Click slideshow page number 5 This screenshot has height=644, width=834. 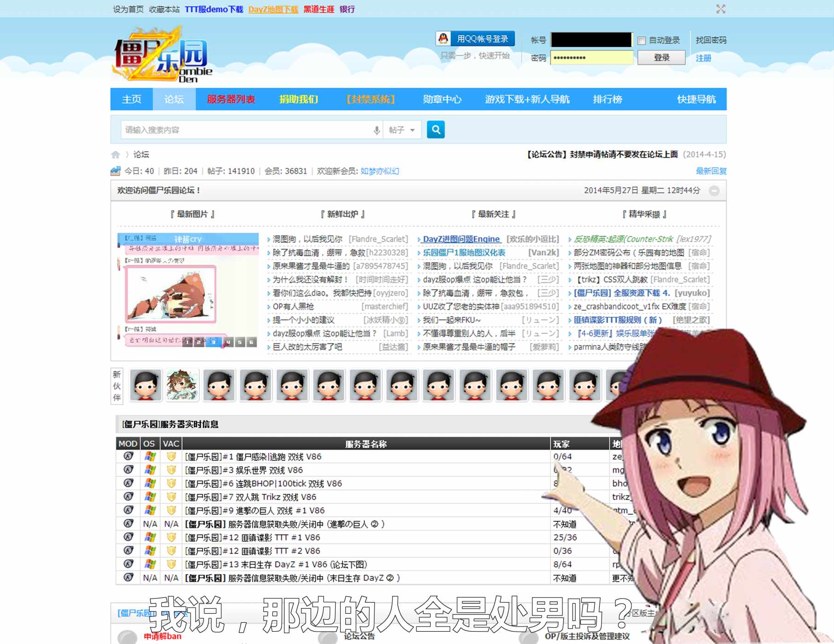tap(240, 342)
